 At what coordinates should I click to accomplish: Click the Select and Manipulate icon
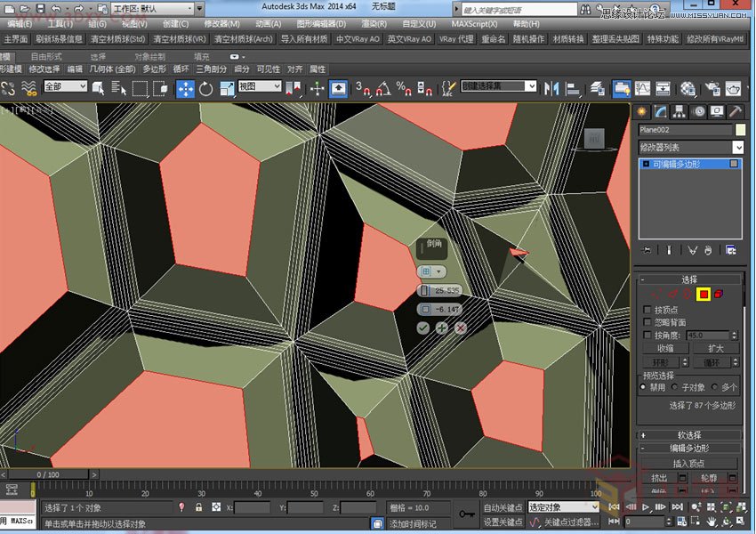pos(318,89)
